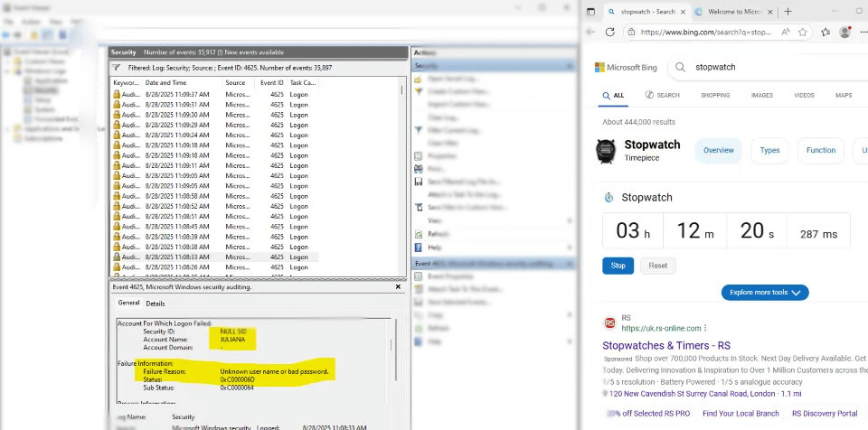
Task: Select the MAPS tab on Bing
Action: [x=844, y=95]
